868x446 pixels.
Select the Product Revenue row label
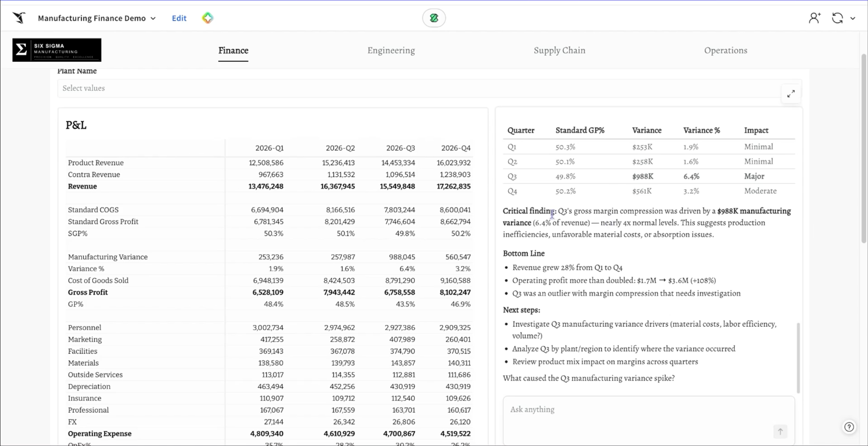coord(96,163)
